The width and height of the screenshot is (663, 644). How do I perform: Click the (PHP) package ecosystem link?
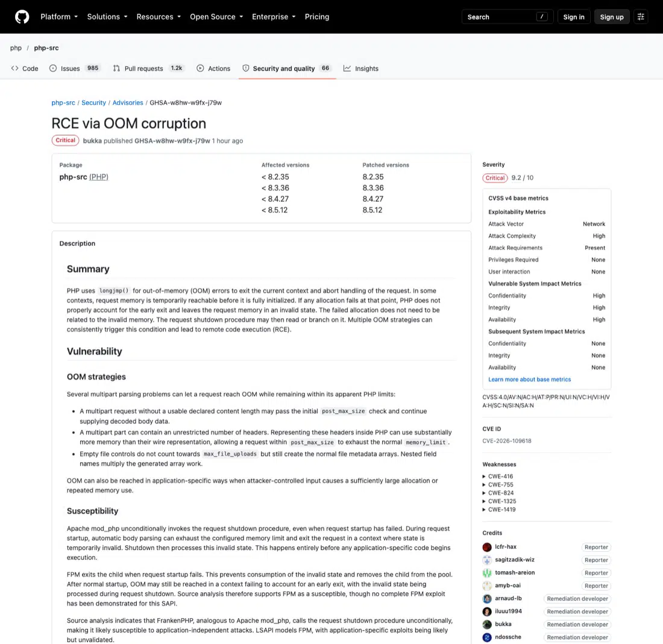(98, 177)
